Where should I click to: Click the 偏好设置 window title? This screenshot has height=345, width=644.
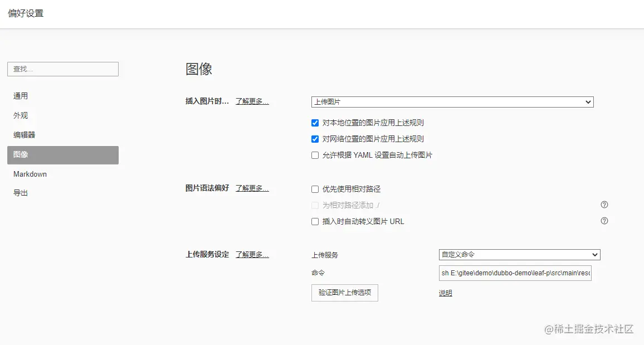[26, 13]
